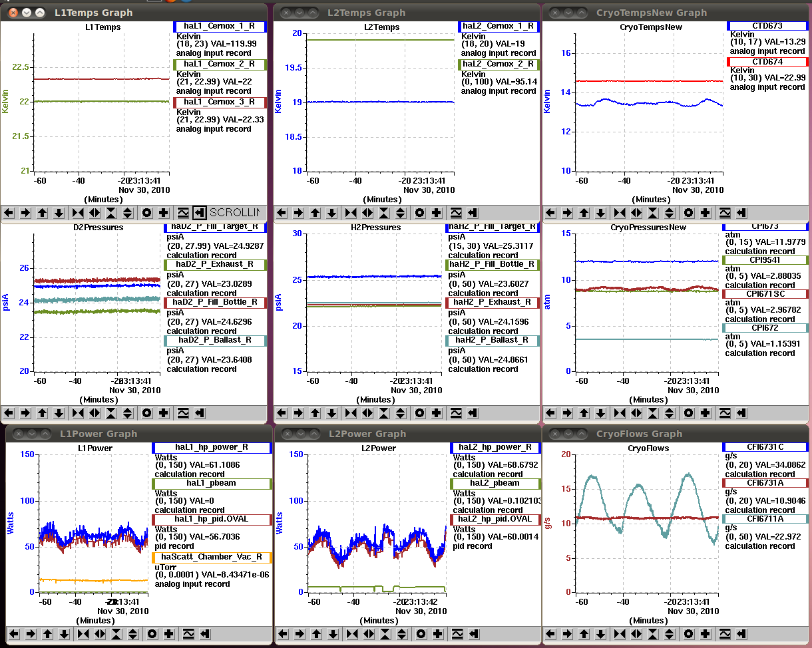Click the circle icon in the L2Temps toolbar
The image size is (812, 648).
[x=420, y=213]
